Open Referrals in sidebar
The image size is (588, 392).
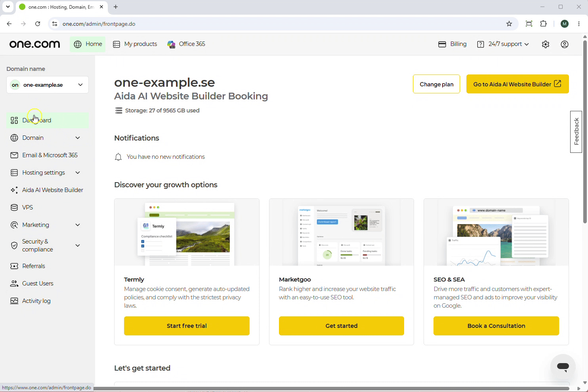48,266
